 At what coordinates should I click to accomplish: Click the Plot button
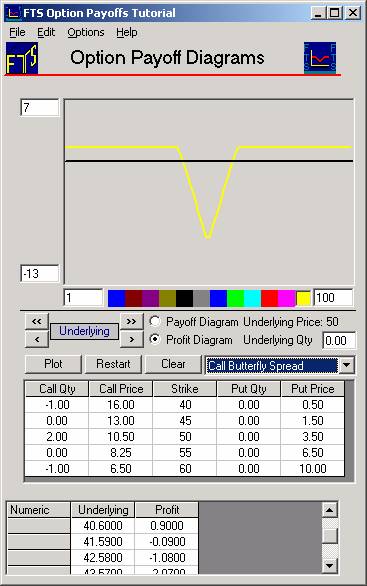point(53,364)
